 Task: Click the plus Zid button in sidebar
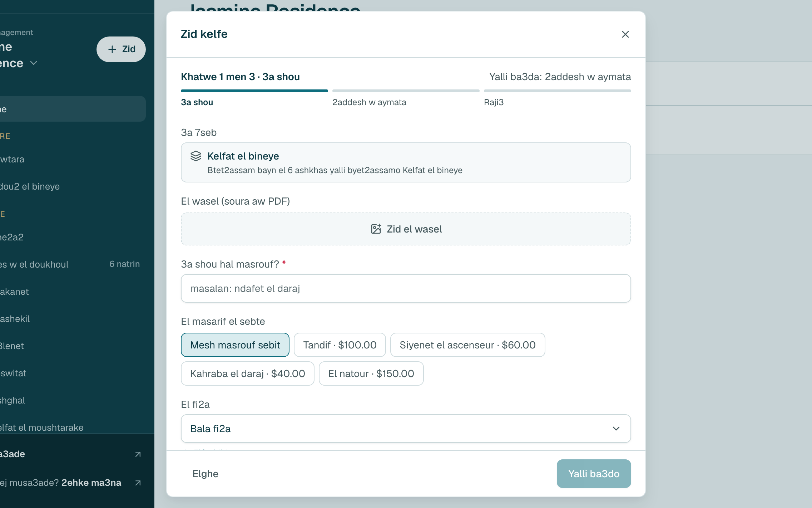[121, 49]
